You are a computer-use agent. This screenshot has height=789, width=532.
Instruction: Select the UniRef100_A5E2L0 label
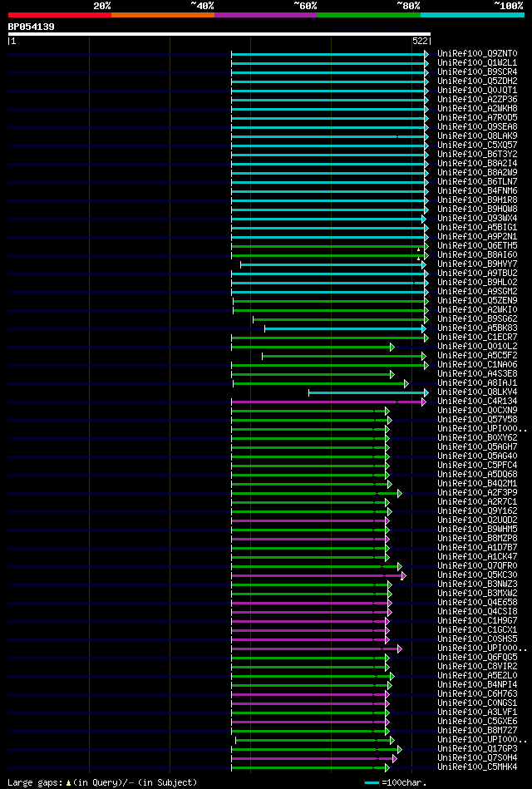(477, 676)
